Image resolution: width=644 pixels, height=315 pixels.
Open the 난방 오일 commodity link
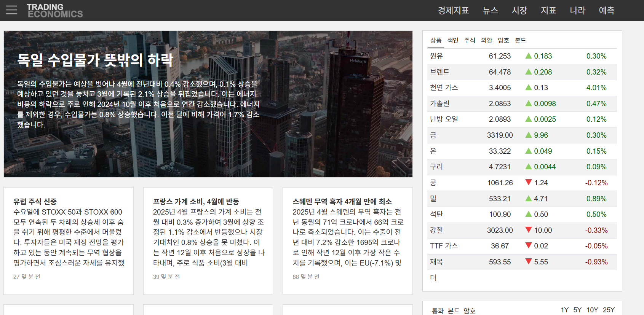(x=444, y=119)
